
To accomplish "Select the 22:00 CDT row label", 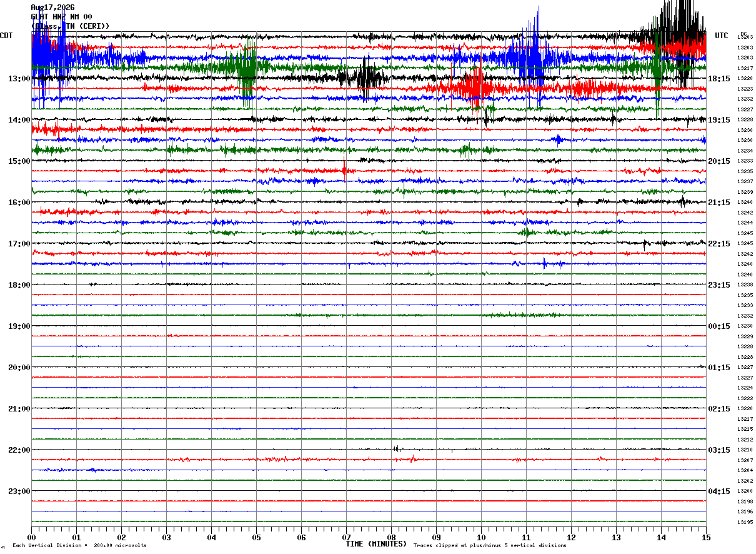I will point(19,450).
